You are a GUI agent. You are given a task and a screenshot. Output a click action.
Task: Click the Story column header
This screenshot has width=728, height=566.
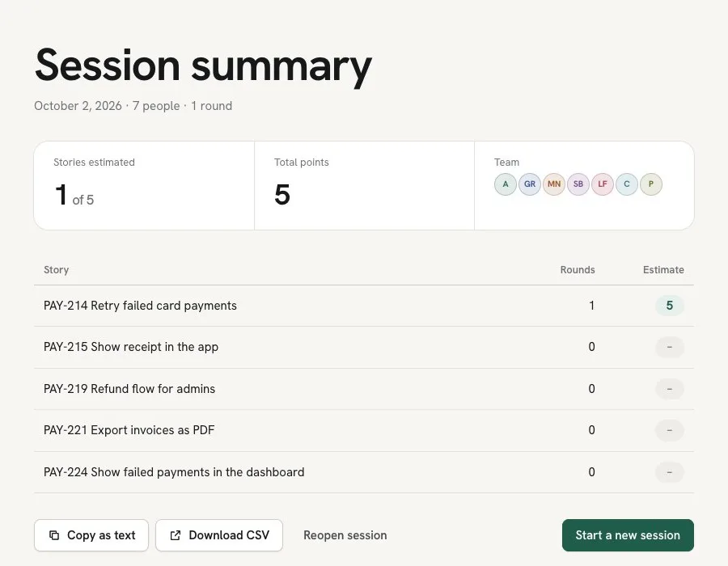click(x=56, y=270)
